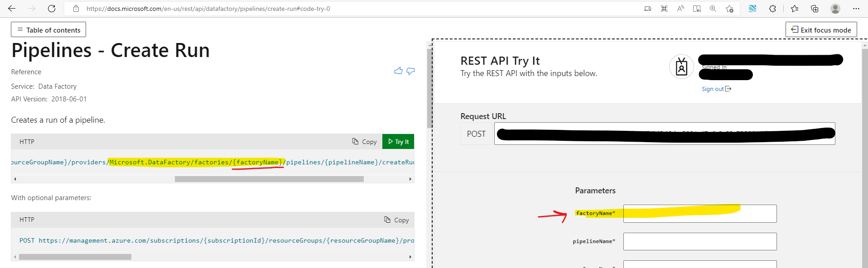868x268 pixels.
Task: Focus the pipelineName parameter field
Action: point(700,242)
